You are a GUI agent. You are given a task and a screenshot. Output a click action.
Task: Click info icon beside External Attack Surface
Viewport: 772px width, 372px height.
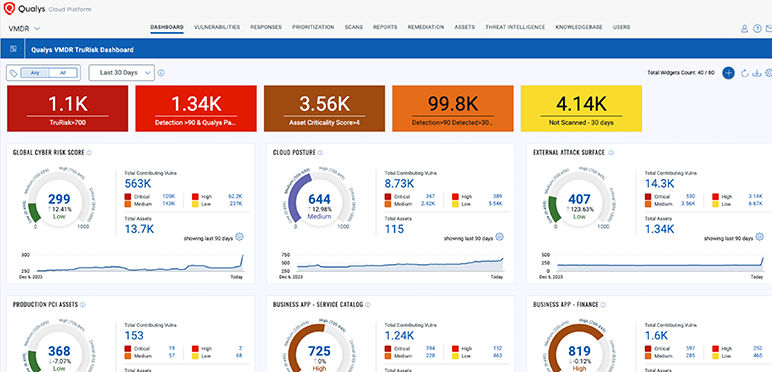[611, 153]
